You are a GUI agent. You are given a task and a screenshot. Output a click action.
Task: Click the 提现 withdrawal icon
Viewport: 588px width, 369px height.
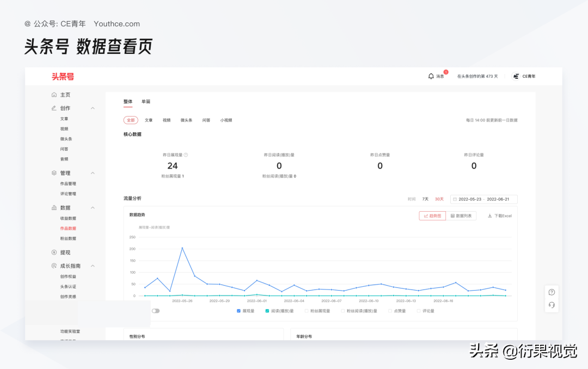53,252
